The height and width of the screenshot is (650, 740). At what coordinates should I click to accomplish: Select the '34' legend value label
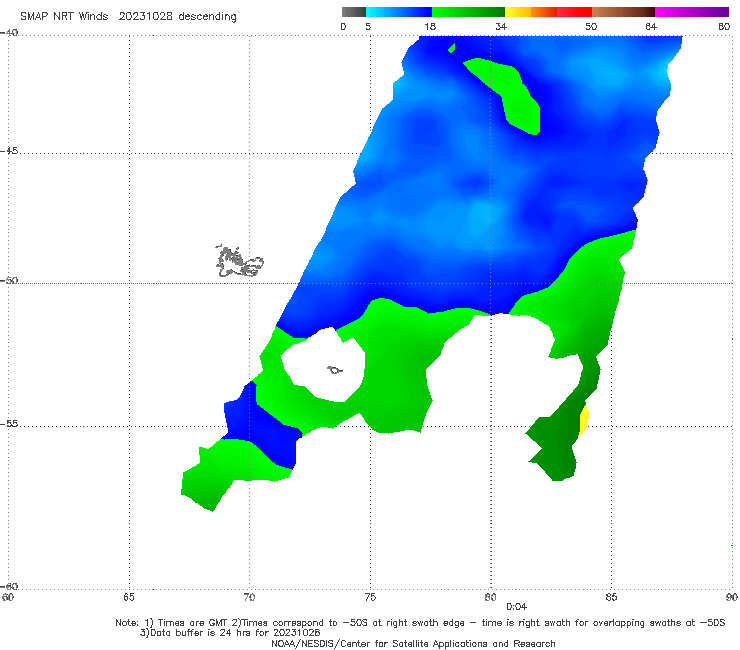click(x=501, y=26)
